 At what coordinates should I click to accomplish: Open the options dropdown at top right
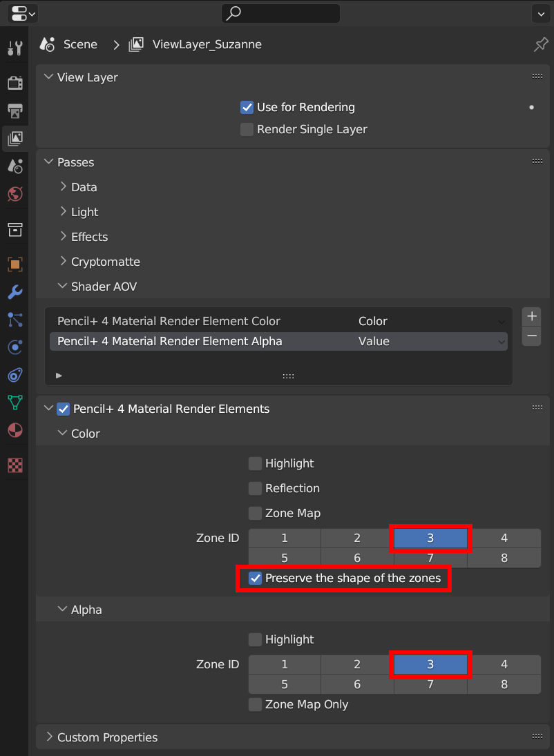[x=540, y=14]
